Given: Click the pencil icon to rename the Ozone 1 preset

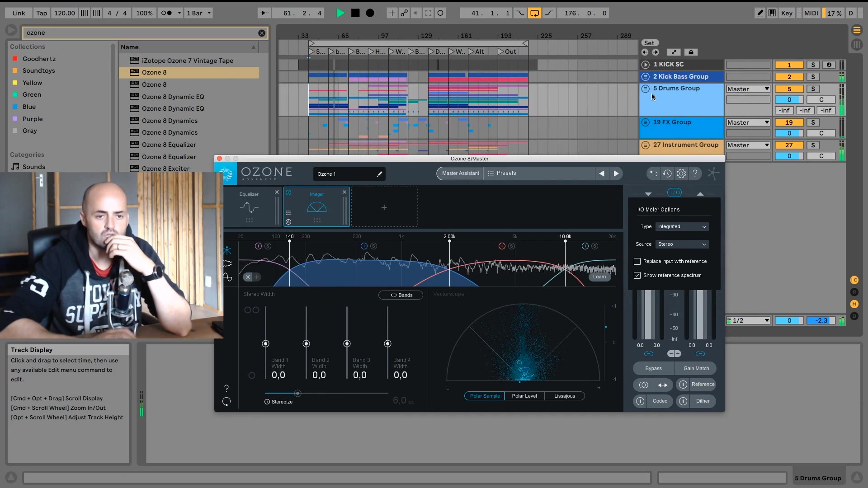Looking at the screenshot, I should click(x=379, y=174).
